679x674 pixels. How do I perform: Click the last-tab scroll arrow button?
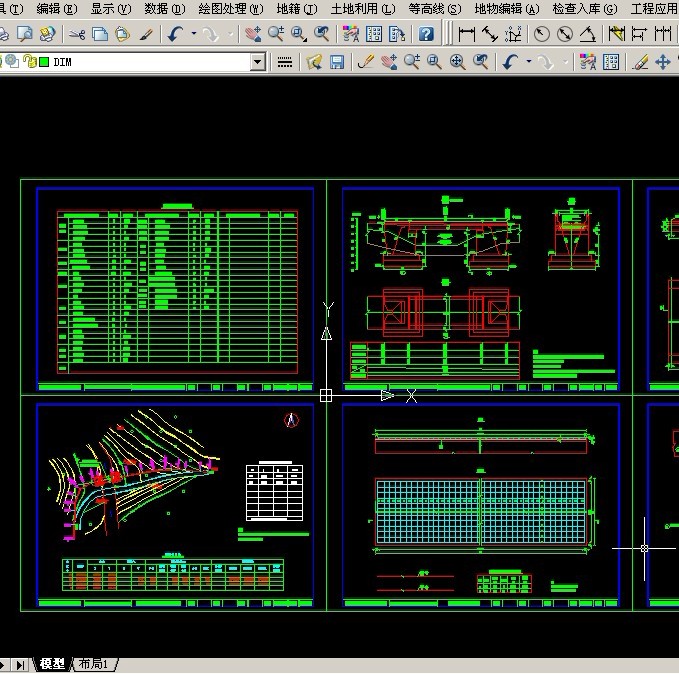[19, 665]
